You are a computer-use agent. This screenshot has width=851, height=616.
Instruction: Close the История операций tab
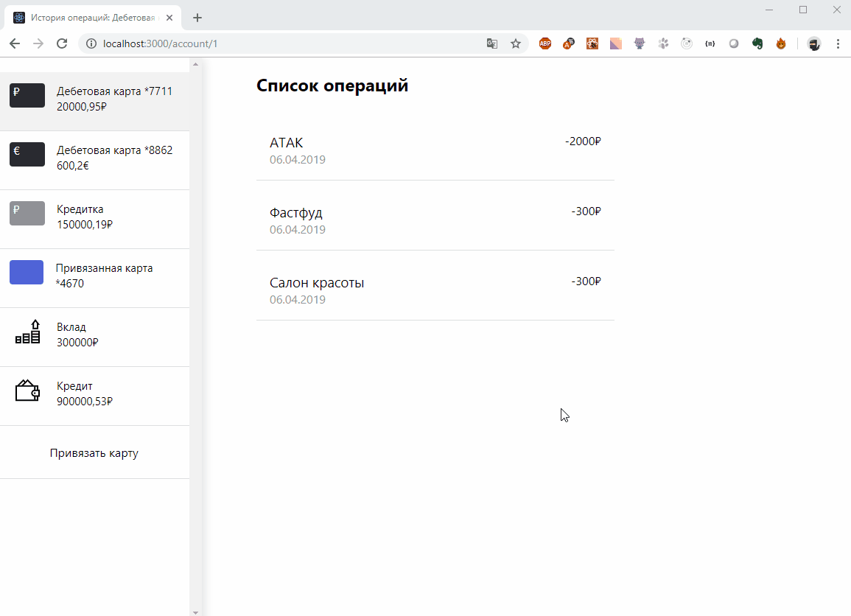pyautogui.click(x=169, y=18)
